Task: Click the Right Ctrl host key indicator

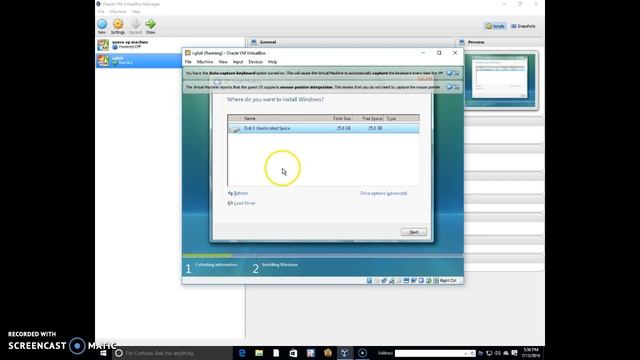Action: click(x=448, y=281)
